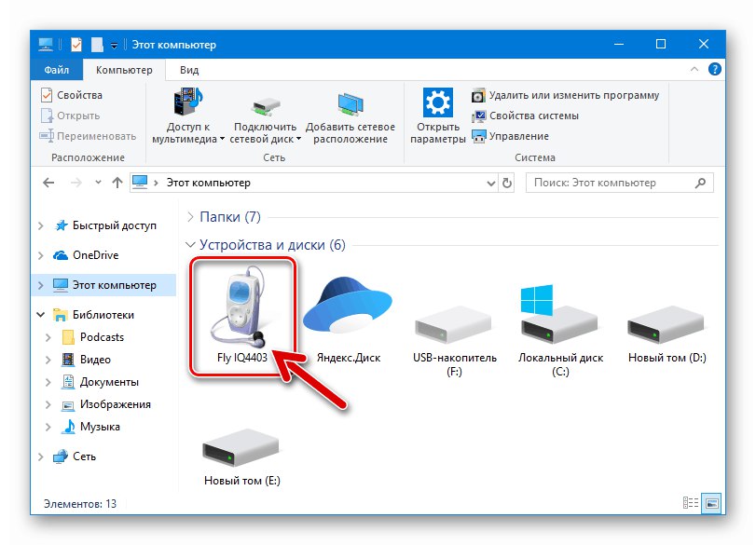This screenshot has height=545, width=756.
Task: Open the recent locations dropdown
Action: [99, 183]
